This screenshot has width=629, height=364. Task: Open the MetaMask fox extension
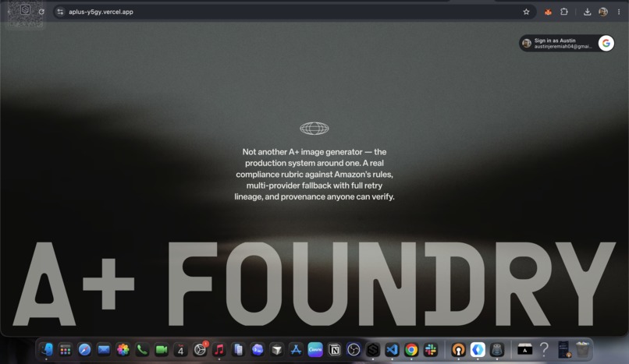pos(548,12)
